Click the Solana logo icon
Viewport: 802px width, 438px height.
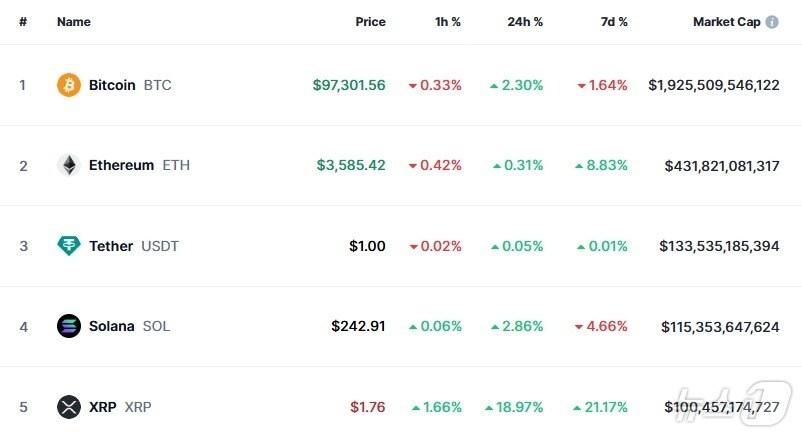point(68,326)
